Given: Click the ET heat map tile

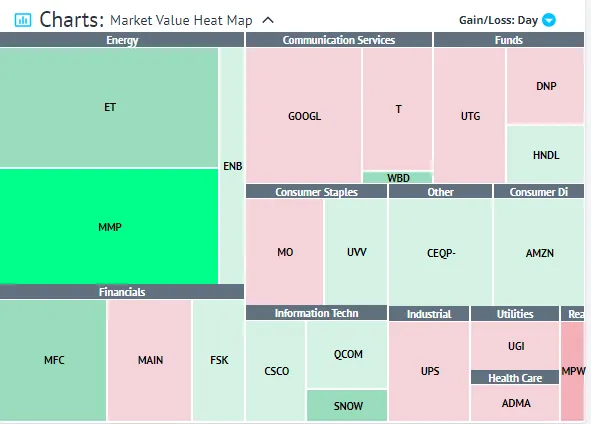Looking at the screenshot, I should pyautogui.click(x=109, y=107).
